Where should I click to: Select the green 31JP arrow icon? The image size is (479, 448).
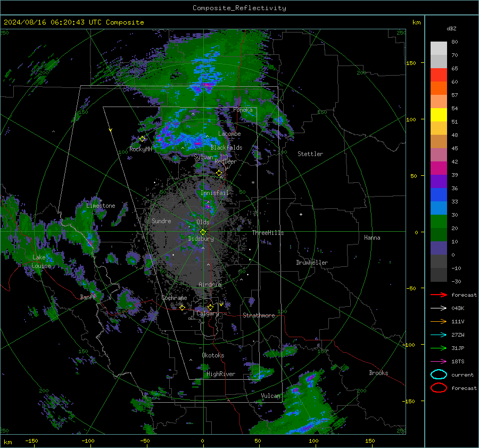tap(439, 348)
